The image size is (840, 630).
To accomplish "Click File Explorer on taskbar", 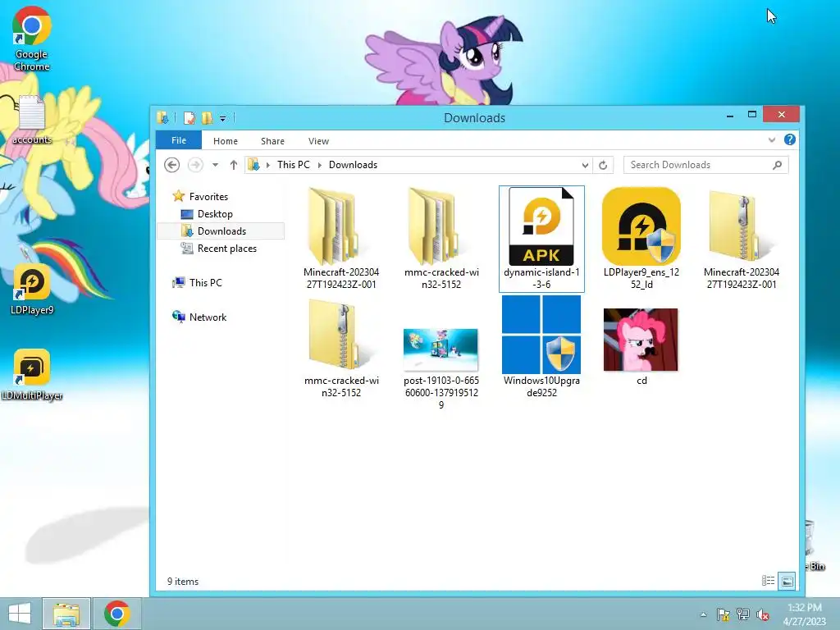I will pos(66,614).
